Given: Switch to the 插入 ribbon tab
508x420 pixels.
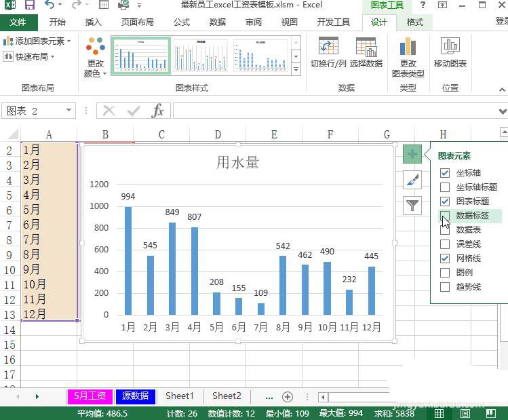Looking at the screenshot, I should pos(94,22).
